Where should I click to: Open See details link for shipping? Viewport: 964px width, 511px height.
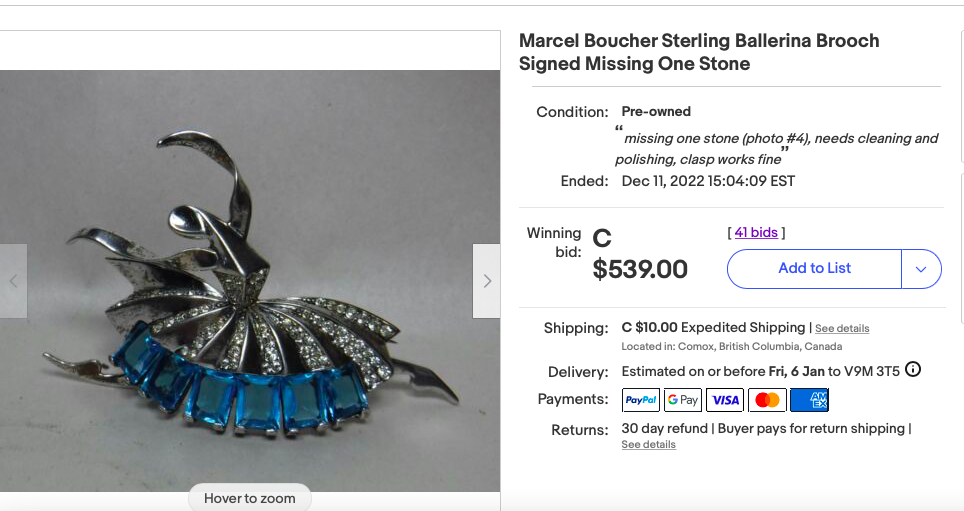pos(842,328)
